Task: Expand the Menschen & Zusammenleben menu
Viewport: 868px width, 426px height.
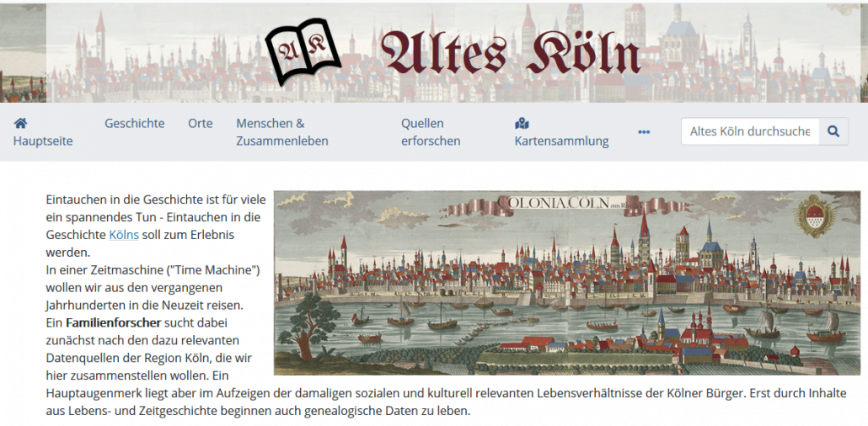Action: click(282, 131)
